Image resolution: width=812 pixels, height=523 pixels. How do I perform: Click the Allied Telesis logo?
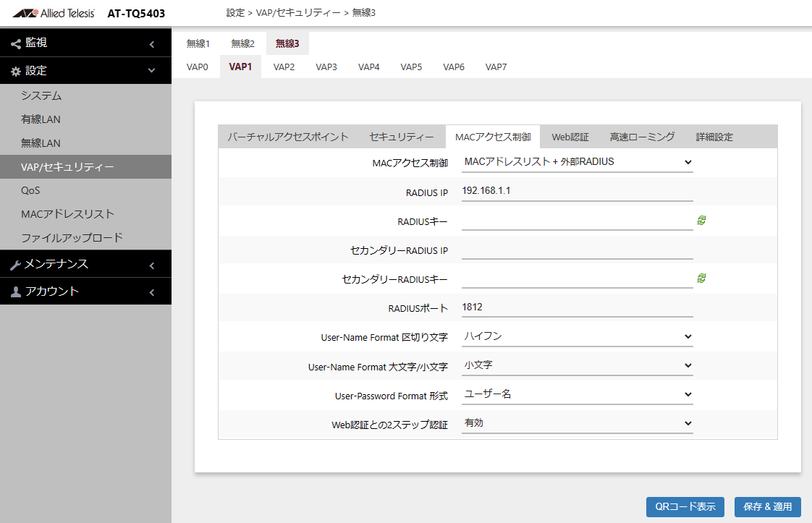point(54,13)
